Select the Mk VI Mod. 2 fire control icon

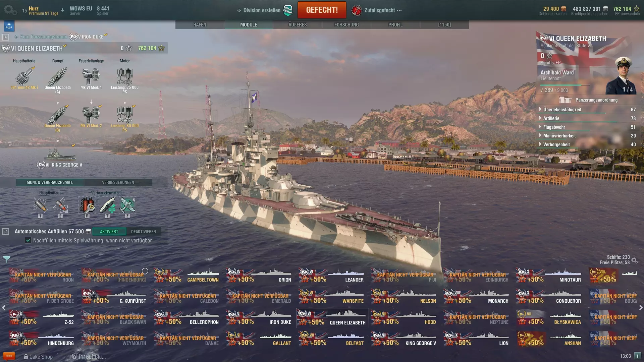click(x=91, y=117)
